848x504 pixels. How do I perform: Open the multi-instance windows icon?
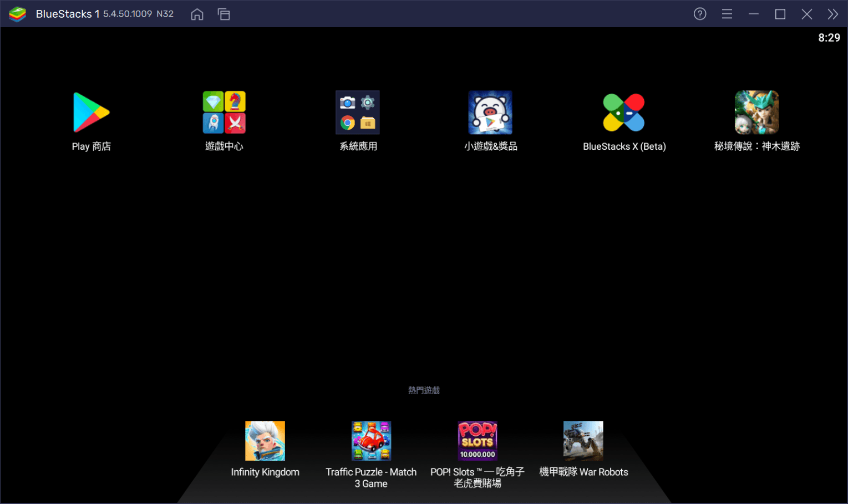[x=224, y=14]
